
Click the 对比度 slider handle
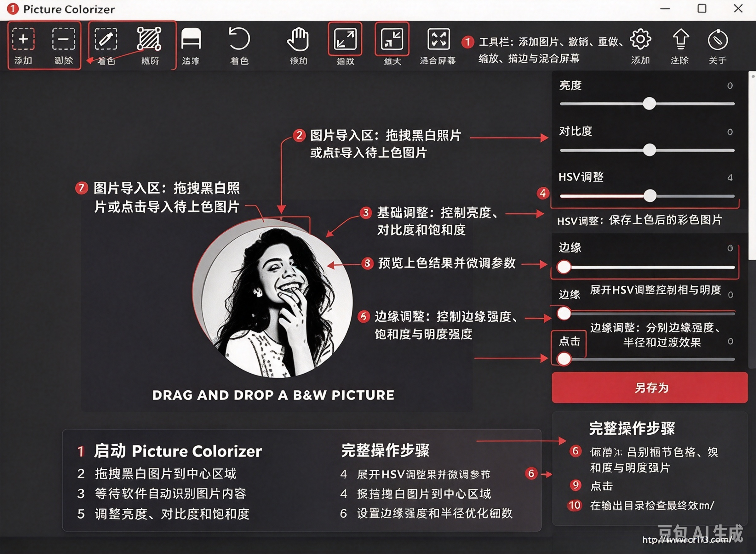click(x=649, y=150)
